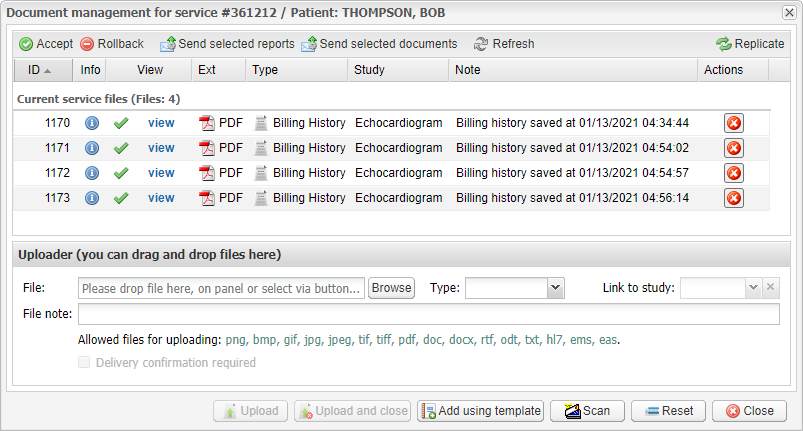803x431 pixels.
Task: Click PDF icon in row 1173
Action: (207, 198)
